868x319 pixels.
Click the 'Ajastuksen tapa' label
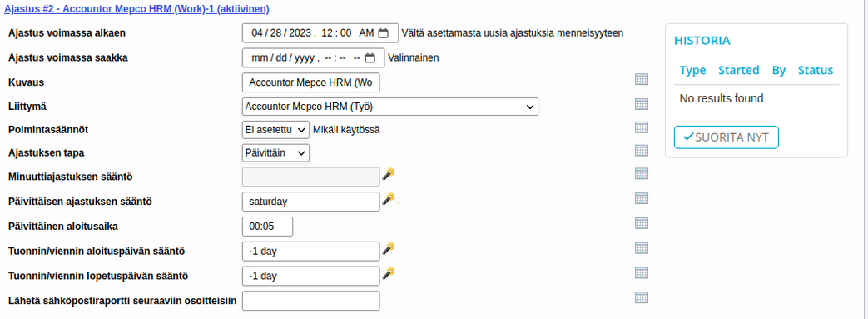[47, 153]
